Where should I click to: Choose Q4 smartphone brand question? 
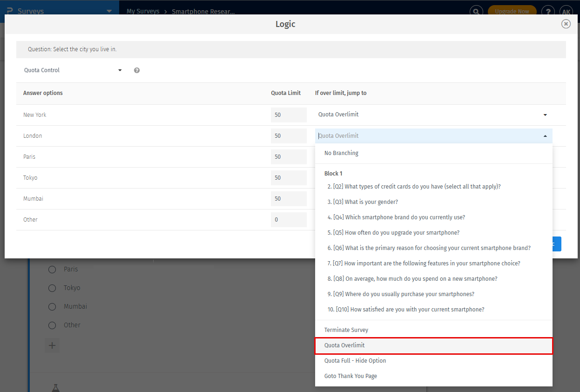click(x=434, y=217)
